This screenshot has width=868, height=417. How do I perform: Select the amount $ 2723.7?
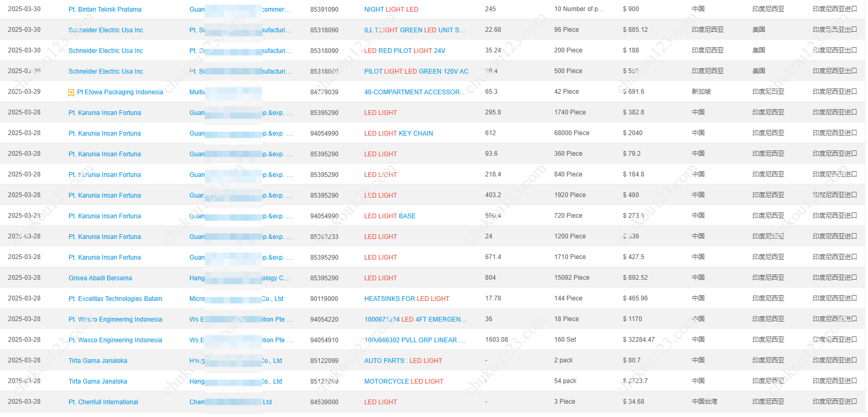tap(635, 381)
